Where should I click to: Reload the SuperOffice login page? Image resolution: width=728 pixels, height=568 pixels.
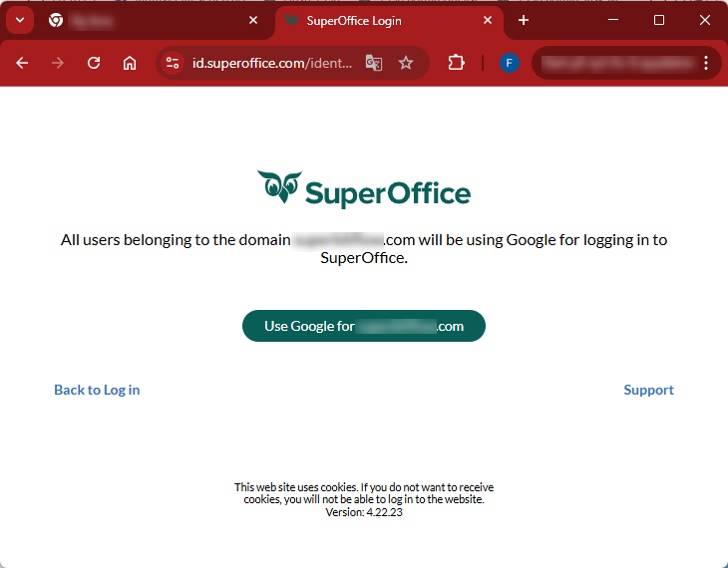(x=94, y=63)
